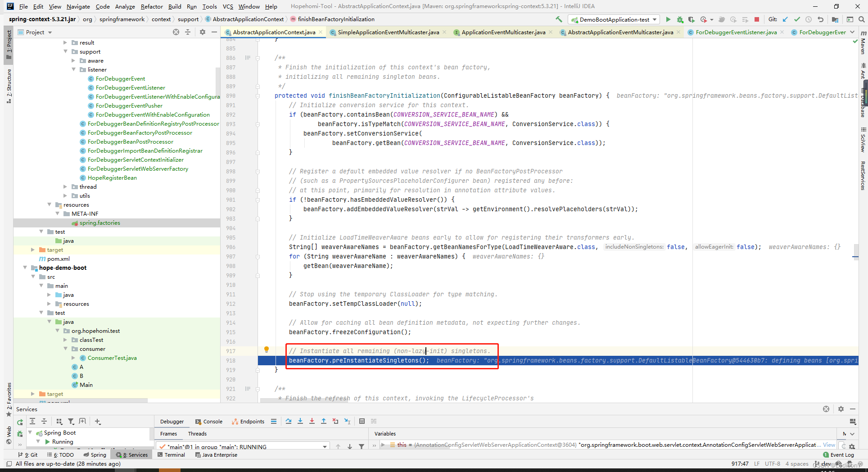The image size is (868, 472).
Task: Close the AbstractApplicationContext.java tab
Action: pyautogui.click(x=321, y=32)
